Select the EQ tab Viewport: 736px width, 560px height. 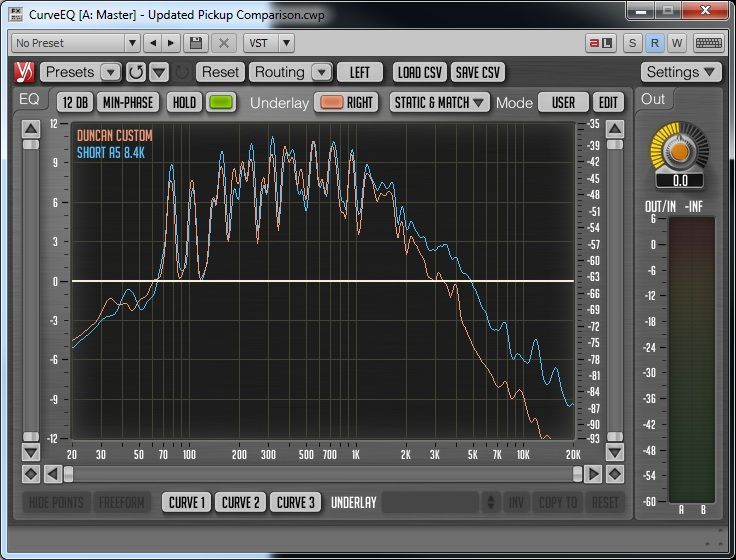pos(29,99)
